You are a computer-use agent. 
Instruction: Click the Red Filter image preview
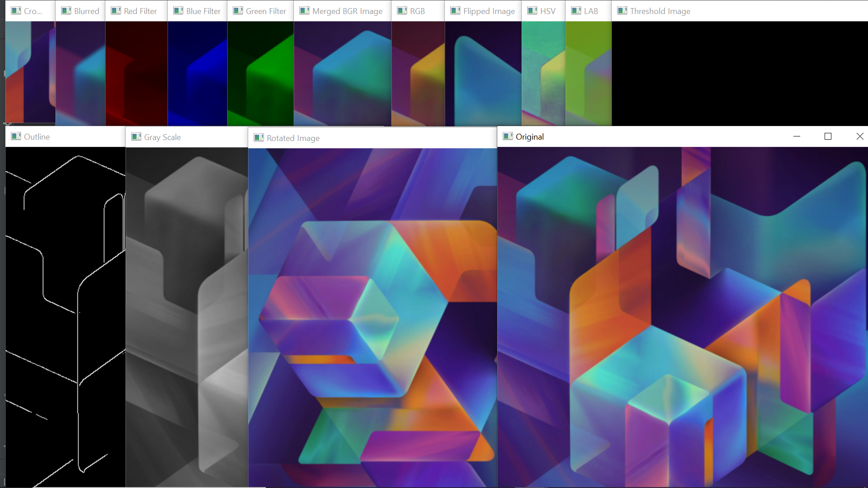pos(137,74)
